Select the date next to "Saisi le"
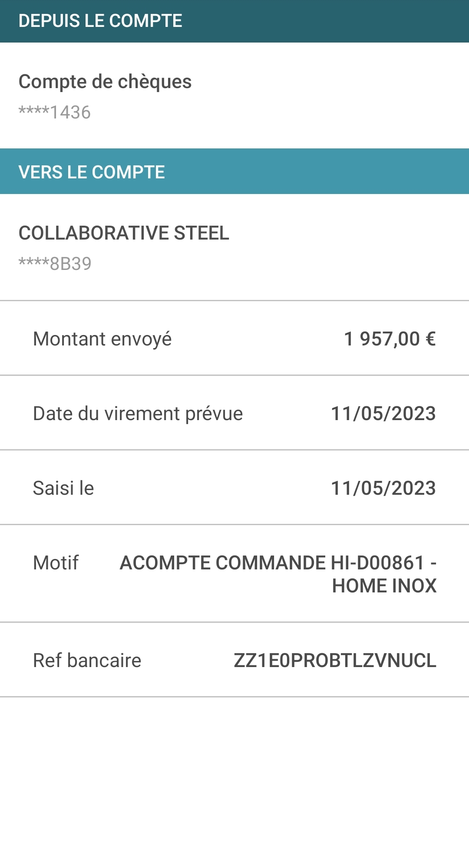This screenshot has width=469, height=868. pos(383,488)
